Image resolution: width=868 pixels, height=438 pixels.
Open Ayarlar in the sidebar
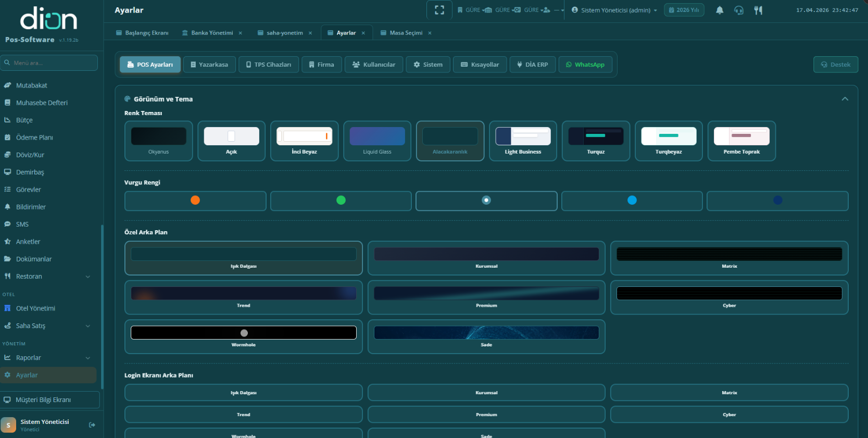48,375
